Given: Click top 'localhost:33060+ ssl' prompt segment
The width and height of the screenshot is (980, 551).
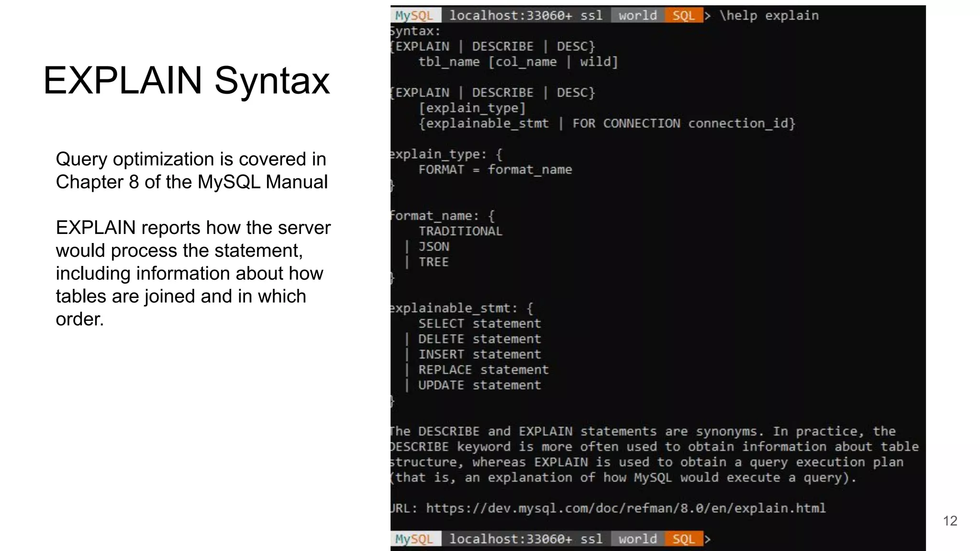Looking at the screenshot, I should (525, 15).
